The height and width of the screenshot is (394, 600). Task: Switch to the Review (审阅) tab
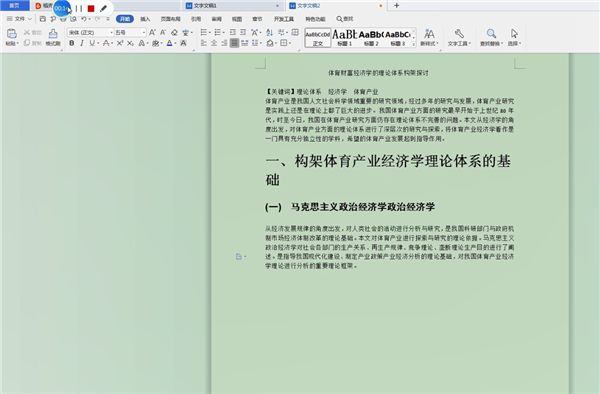[217, 19]
